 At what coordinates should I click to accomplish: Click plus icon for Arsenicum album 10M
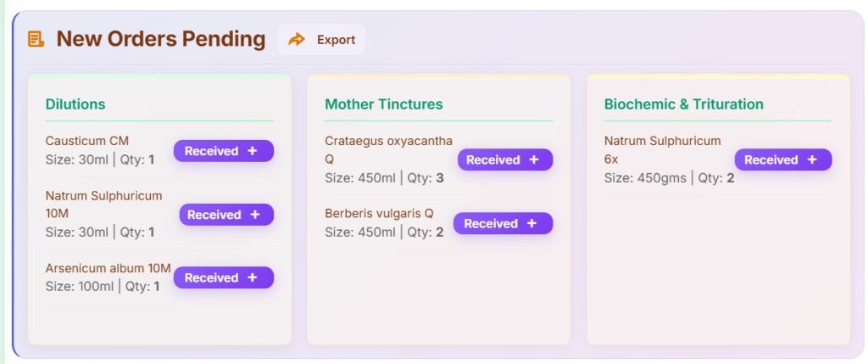(x=253, y=277)
